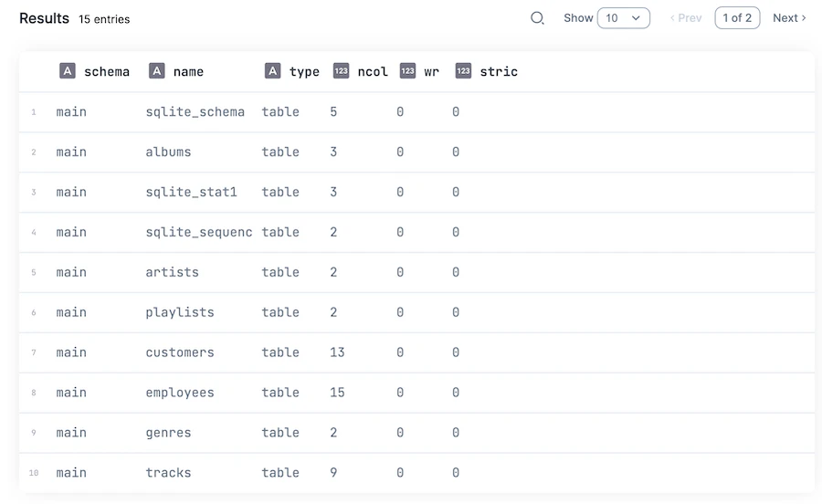Click the schema cell in tracks row
The width and height of the screenshot is (822, 504).
[71, 473]
